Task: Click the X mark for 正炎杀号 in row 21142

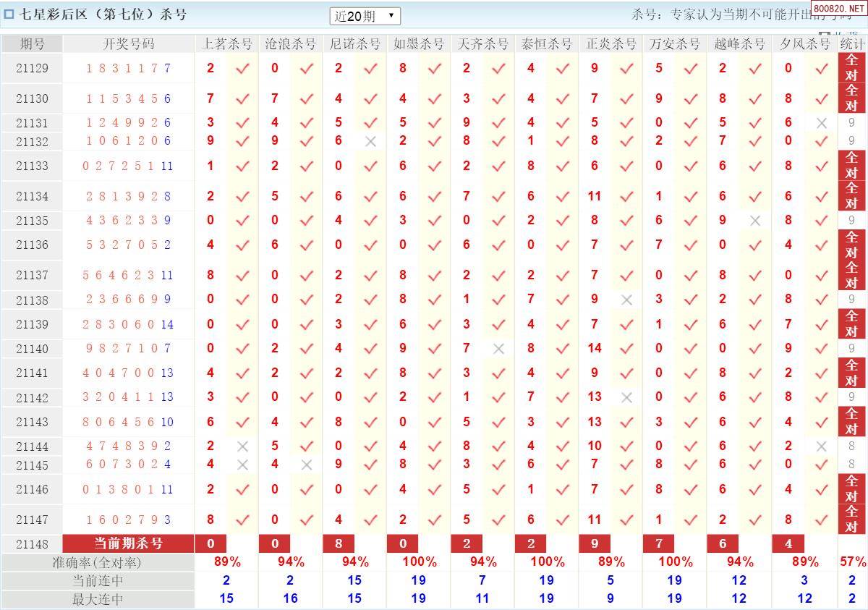Action: tap(627, 397)
